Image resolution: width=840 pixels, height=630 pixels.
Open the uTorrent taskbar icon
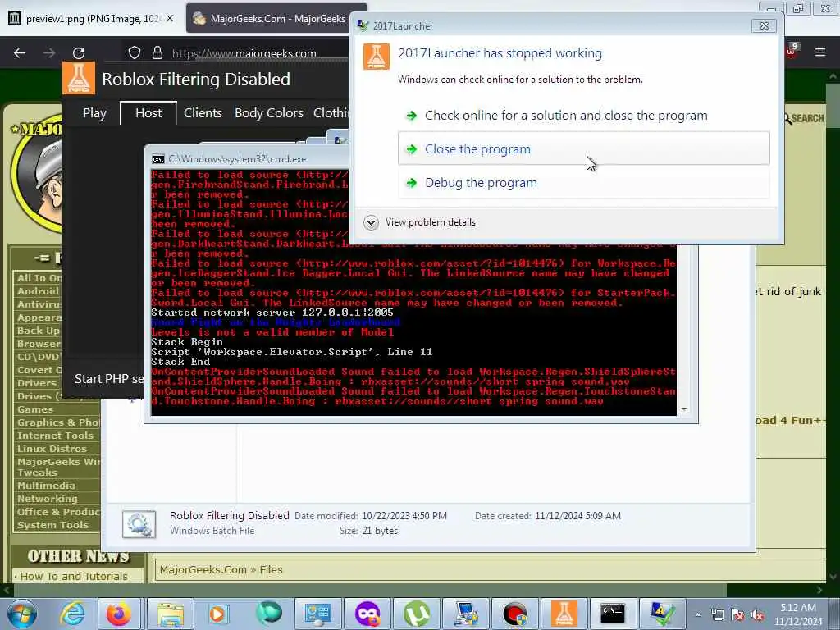[417, 614]
